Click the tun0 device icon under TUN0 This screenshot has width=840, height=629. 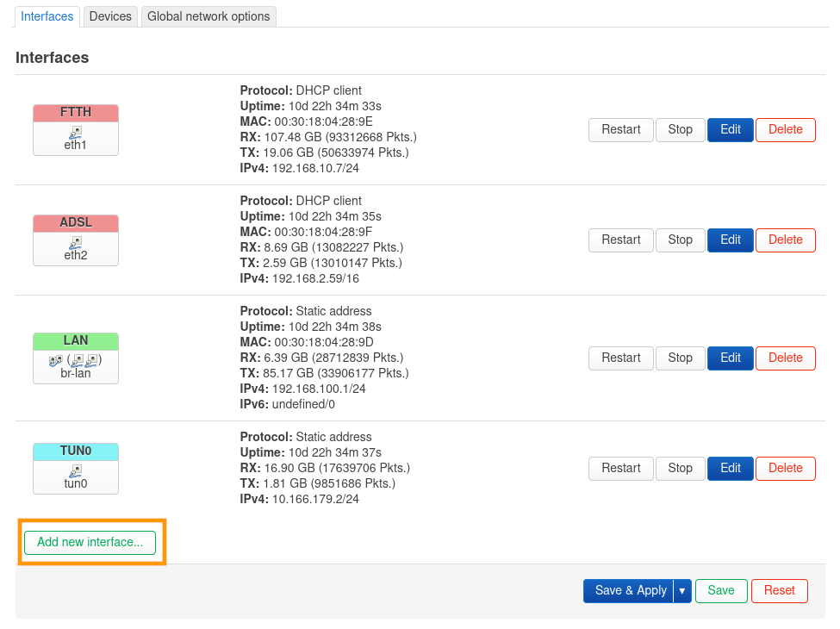pos(76,470)
